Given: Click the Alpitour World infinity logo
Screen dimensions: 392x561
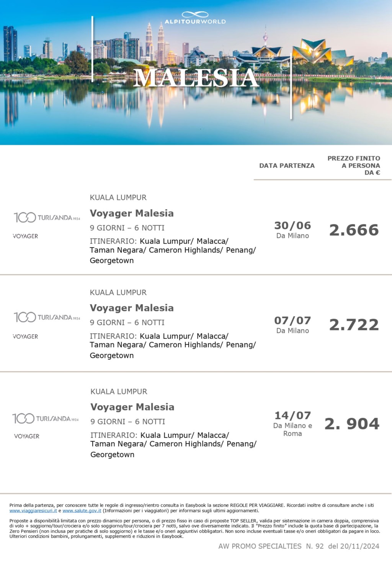Looking at the screenshot, I should tap(195, 18).
